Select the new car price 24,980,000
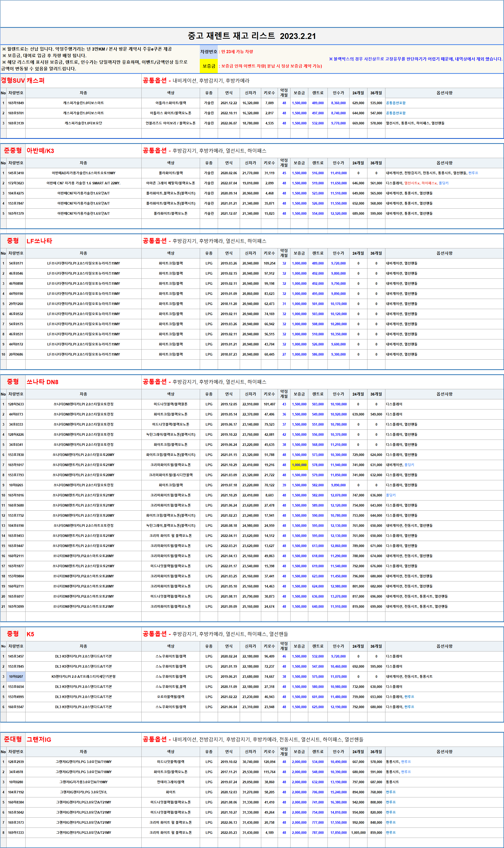This screenshot has height=848, width=504. (x=250, y=526)
